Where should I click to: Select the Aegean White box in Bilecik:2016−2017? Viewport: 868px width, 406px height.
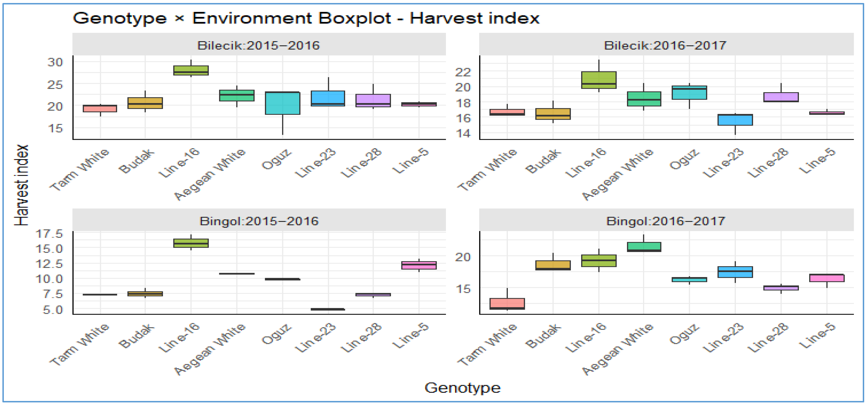pos(644,99)
